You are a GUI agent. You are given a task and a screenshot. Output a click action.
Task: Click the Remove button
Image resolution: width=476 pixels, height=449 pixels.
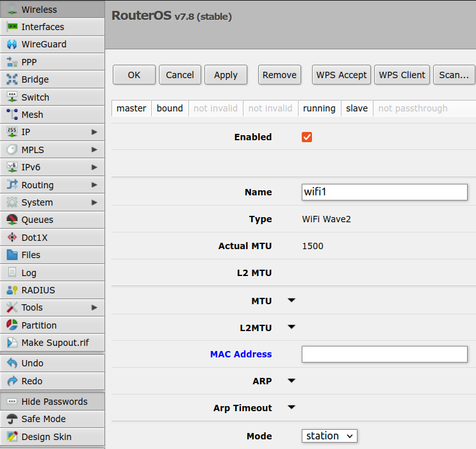(x=279, y=75)
